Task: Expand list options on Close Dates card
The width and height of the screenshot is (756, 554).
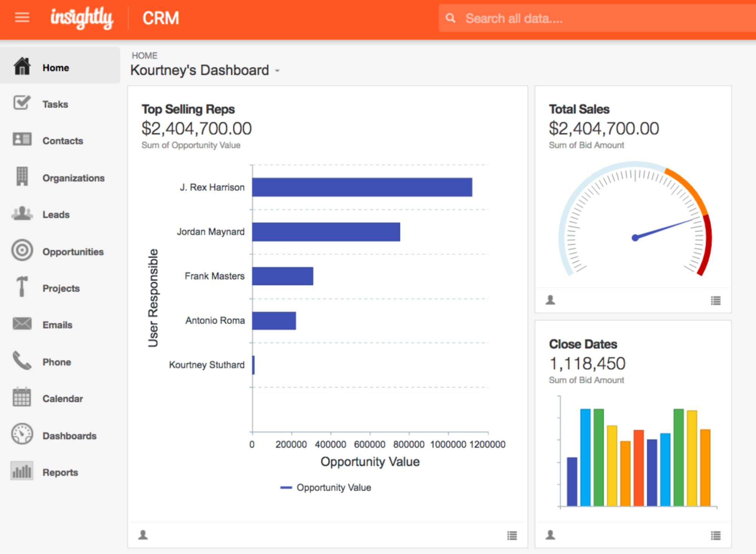Action: pyautogui.click(x=715, y=535)
